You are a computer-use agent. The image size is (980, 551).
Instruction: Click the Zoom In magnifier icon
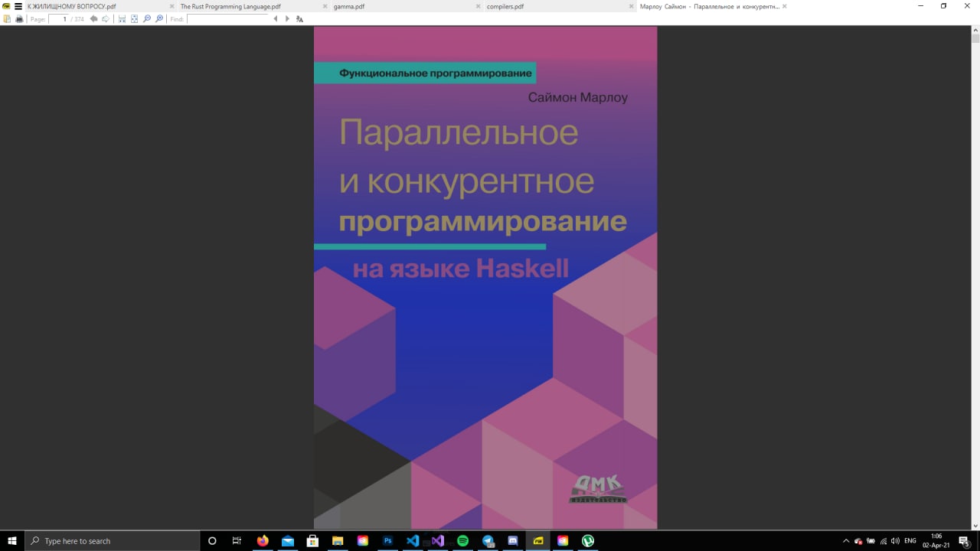159,19
